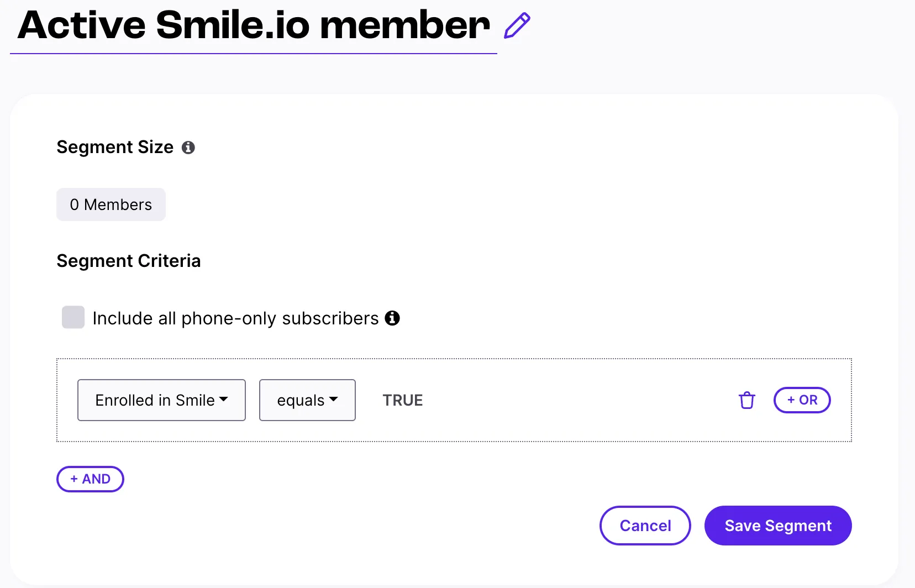Image resolution: width=915 pixels, height=588 pixels.
Task: Add another condition with the + OR button
Action: [802, 400]
